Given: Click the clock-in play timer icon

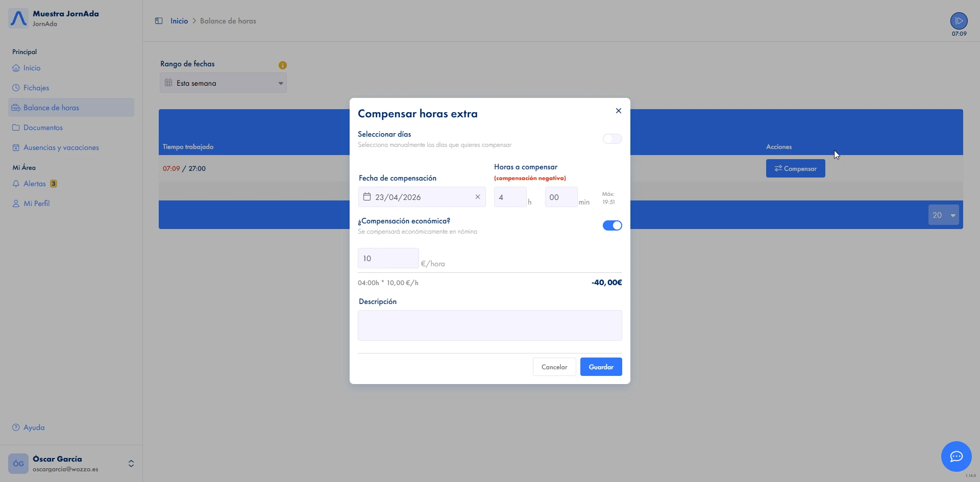Looking at the screenshot, I should click(x=959, y=21).
